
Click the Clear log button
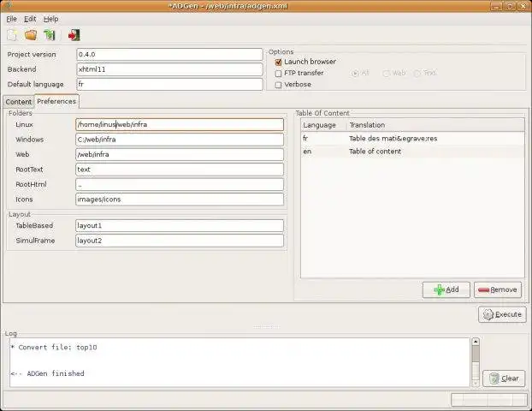click(504, 378)
